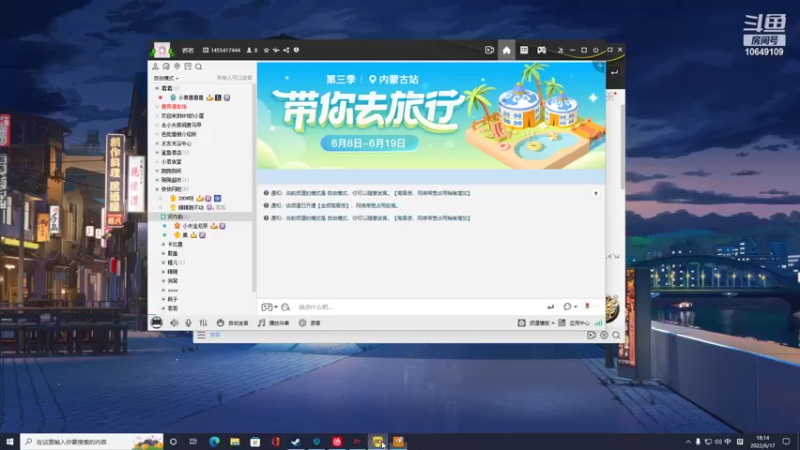
Task: Switch to the home tab icon
Action: (x=506, y=50)
